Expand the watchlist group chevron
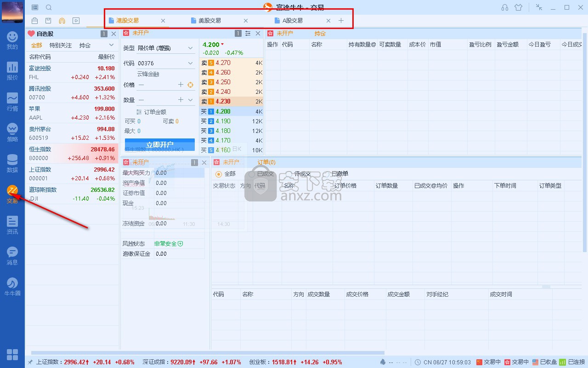This screenshot has height=368, width=588. (x=111, y=45)
